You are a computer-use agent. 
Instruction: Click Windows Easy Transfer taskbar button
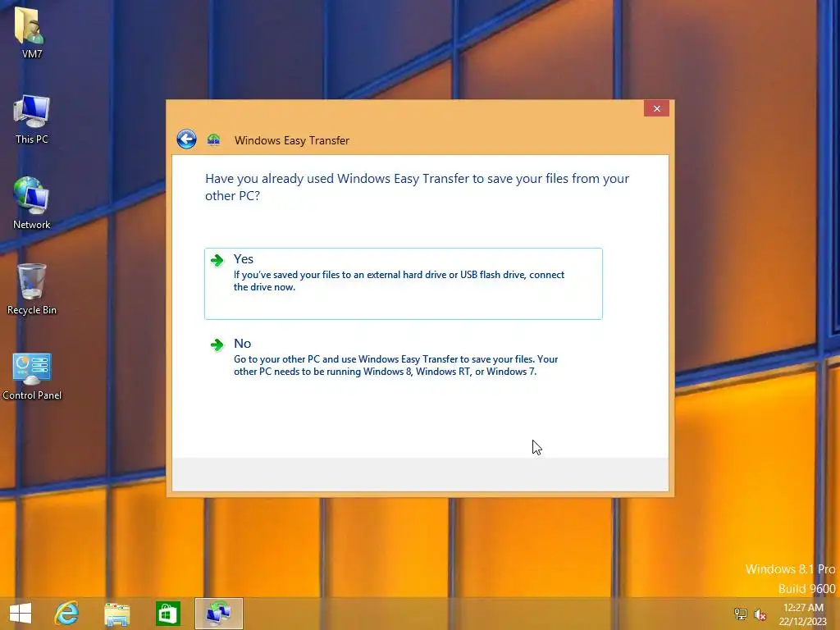tap(218, 614)
